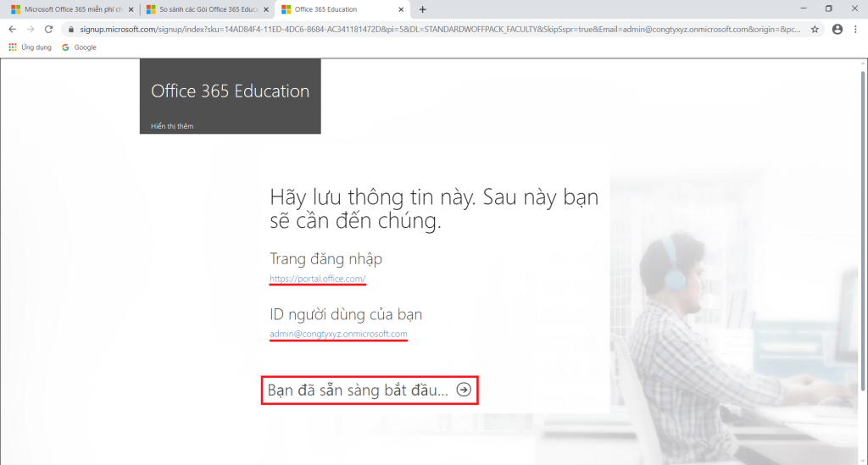
Task: Minimize the Chrome window
Action: [804, 8]
